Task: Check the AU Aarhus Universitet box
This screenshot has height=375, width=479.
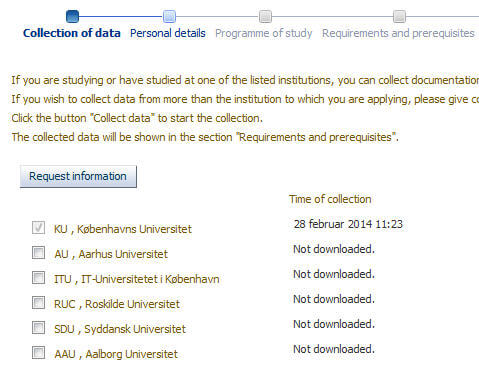Action: [38, 253]
